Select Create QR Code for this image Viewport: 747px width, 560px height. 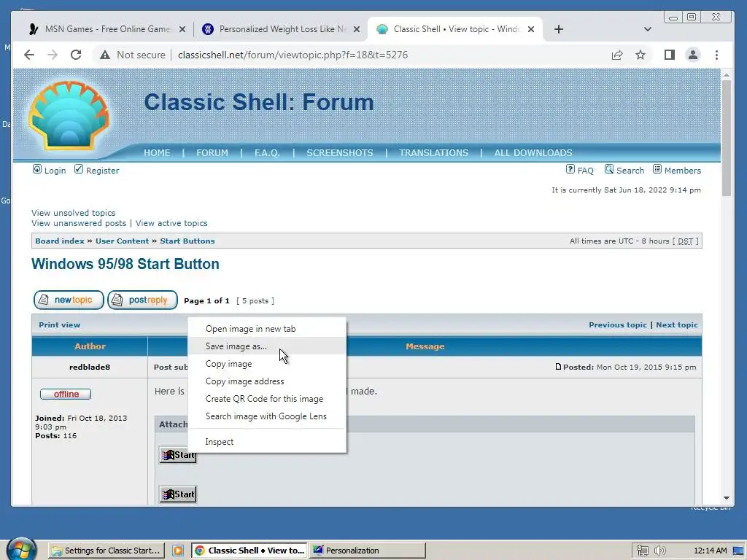click(x=267, y=399)
